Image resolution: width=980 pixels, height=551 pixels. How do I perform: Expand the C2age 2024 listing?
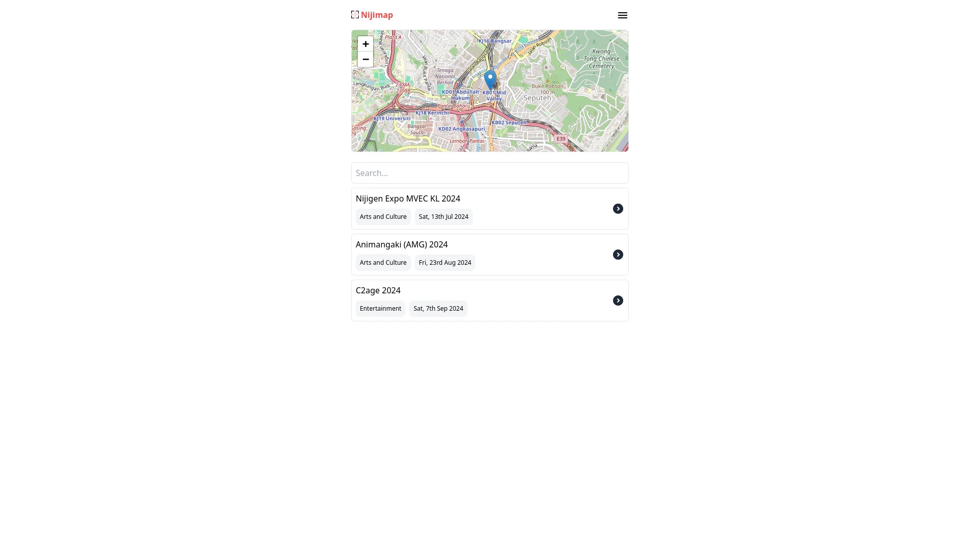point(618,300)
